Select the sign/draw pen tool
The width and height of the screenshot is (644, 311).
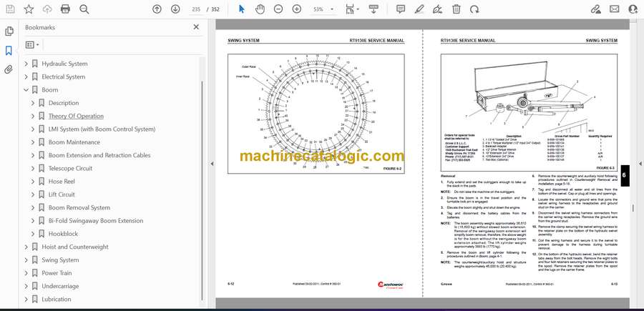438,9
